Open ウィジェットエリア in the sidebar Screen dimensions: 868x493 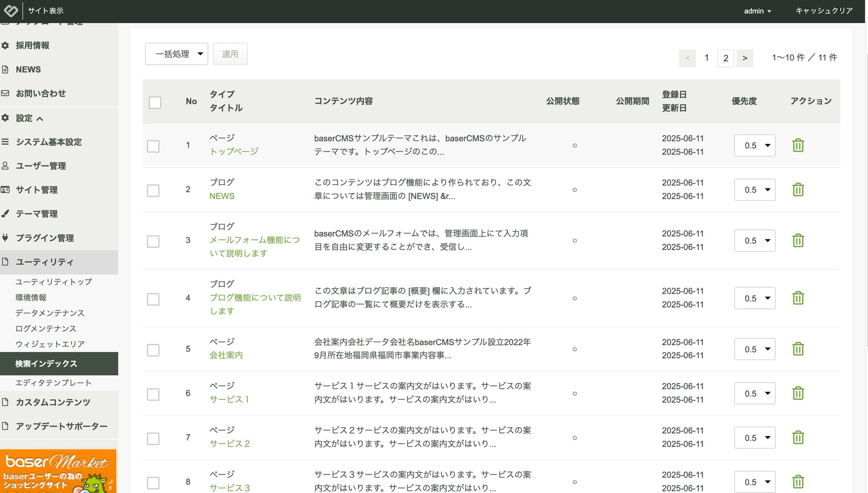50,344
